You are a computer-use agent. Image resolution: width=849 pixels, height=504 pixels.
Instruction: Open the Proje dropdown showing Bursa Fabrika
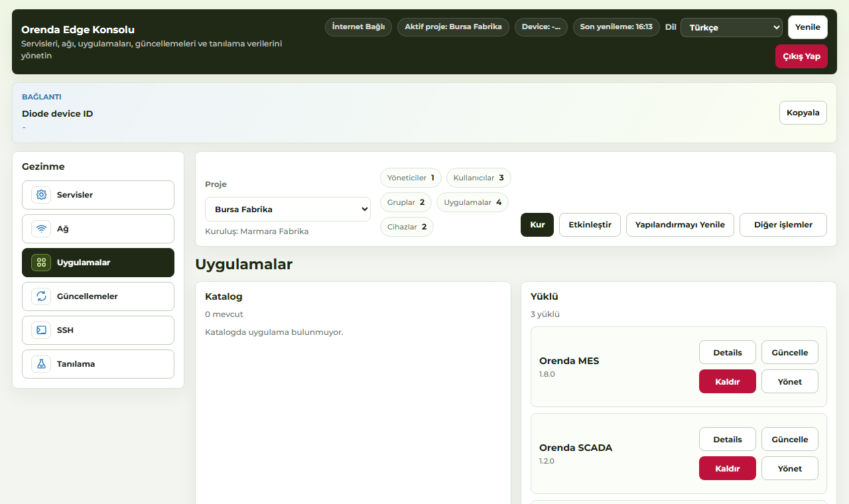(x=288, y=209)
